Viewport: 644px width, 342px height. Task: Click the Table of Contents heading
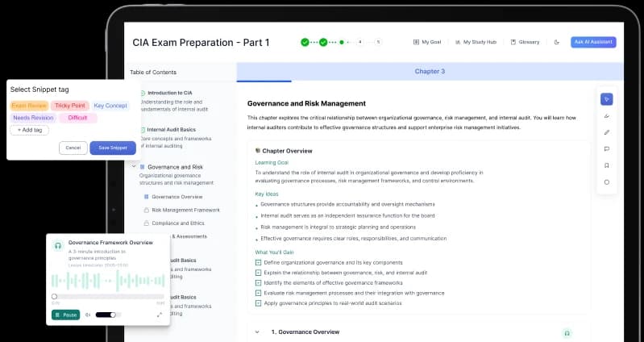pos(153,73)
